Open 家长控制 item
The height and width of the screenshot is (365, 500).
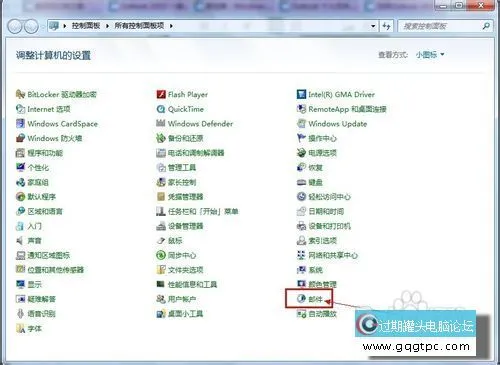176,182
